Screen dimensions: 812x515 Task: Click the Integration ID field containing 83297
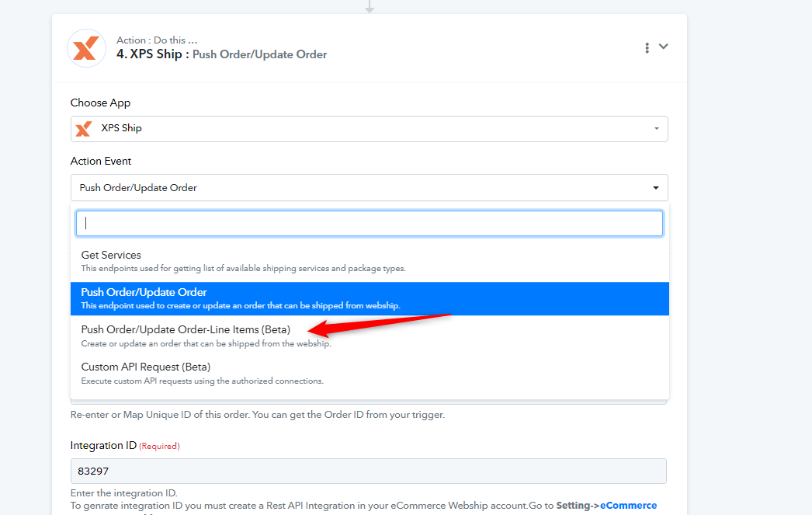click(369, 472)
